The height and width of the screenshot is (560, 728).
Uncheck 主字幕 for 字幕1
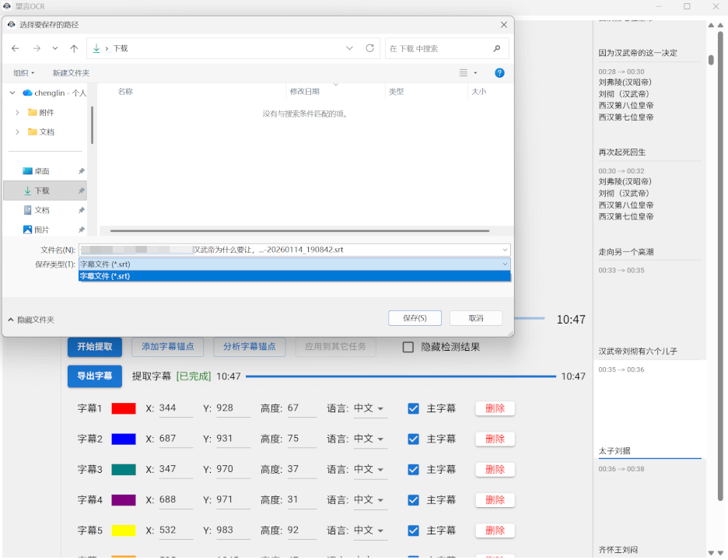click(414, 408)
